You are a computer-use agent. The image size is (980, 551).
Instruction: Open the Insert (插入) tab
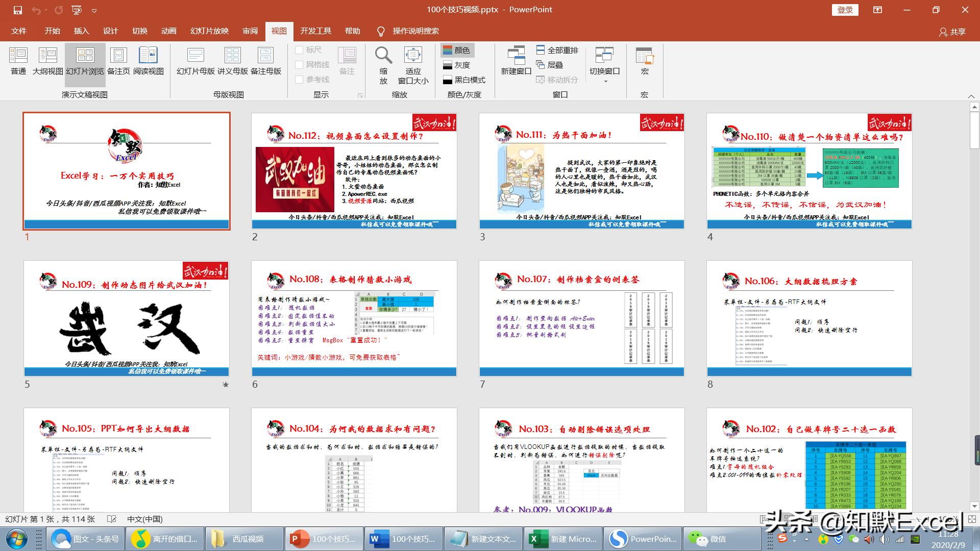pos(81,31)
